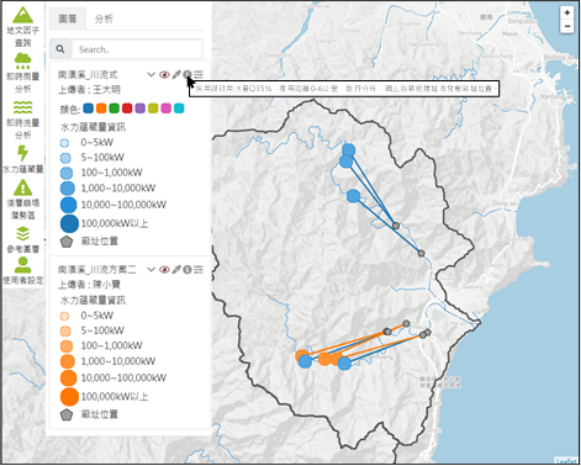This screenshot has height=466, width=581.
Task: Toggle eye visibility for 南澳溪_川流式 layer
Action: (164, 75)
